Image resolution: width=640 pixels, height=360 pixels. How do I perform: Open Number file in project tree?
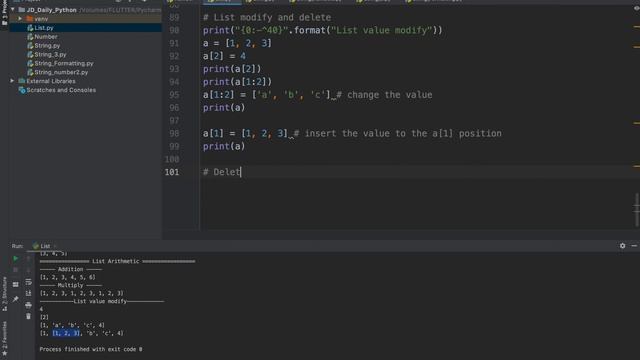(x=45, y=37)
